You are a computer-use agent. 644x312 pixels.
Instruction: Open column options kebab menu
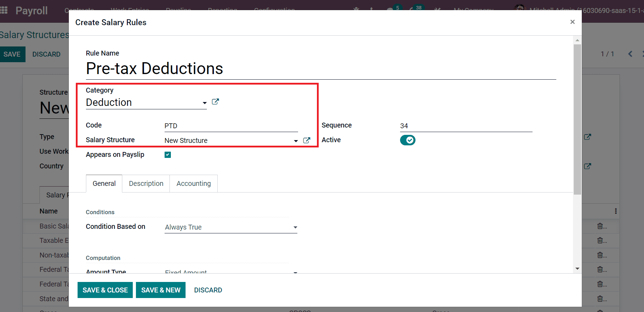tap(615, 211)
